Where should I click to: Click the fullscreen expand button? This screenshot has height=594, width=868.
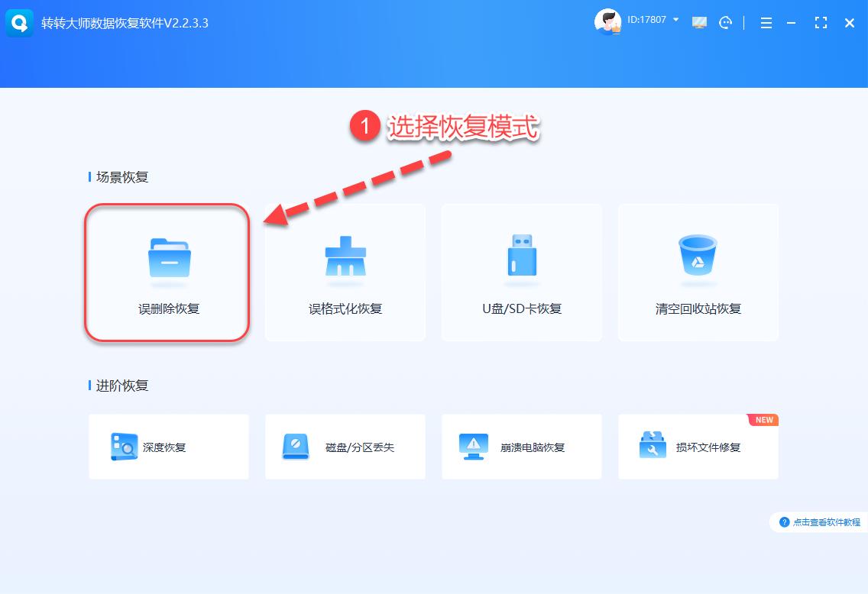[821, 23]
